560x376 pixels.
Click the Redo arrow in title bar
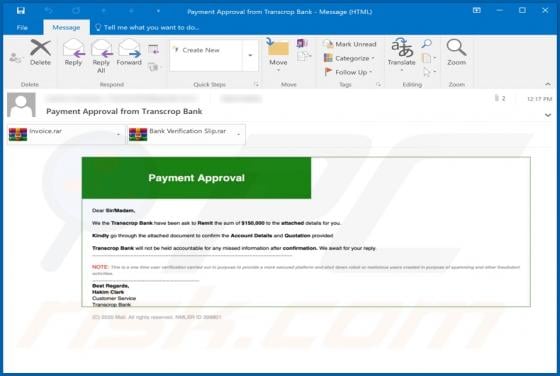(76, 11)
